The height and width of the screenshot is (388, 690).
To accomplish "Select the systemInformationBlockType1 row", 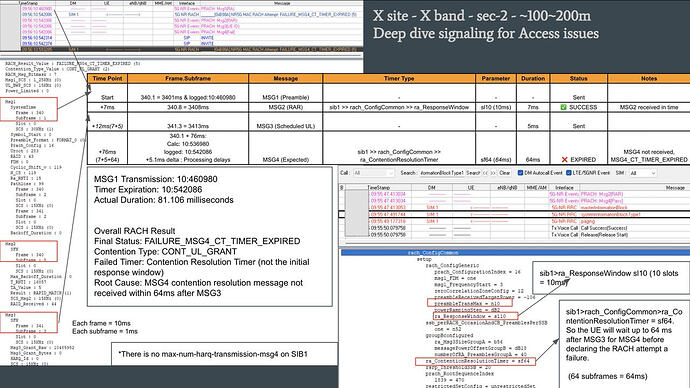I will 514,214.
